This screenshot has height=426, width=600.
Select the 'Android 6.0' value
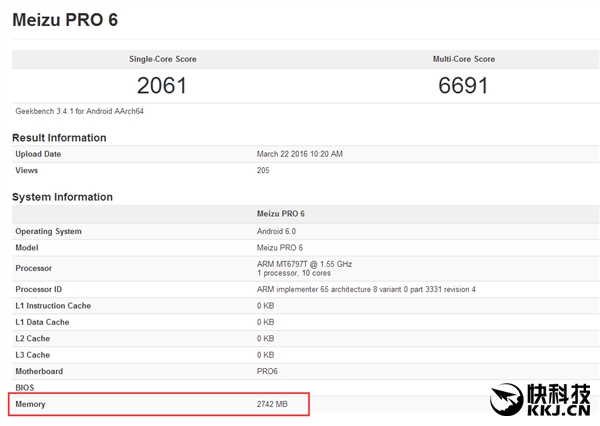[x=276, y=231]
